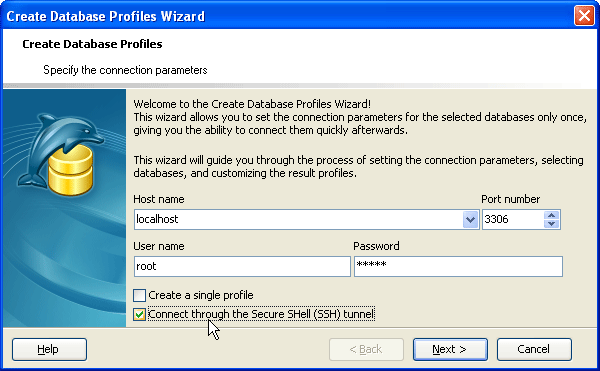Cancel the database profiles wizard
Viewport: 600px width, 371px height.
coord(534,349)
